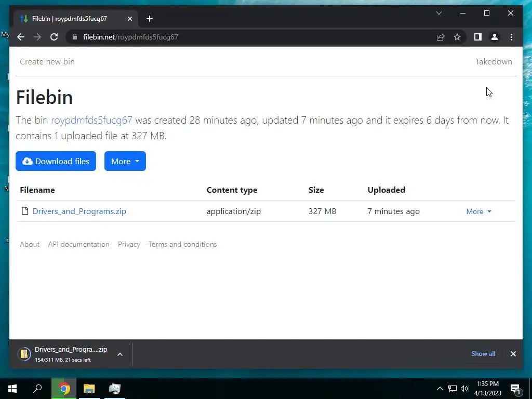Click the 327 MB size cell
The image size is (532, 399).
pos(322,211)
